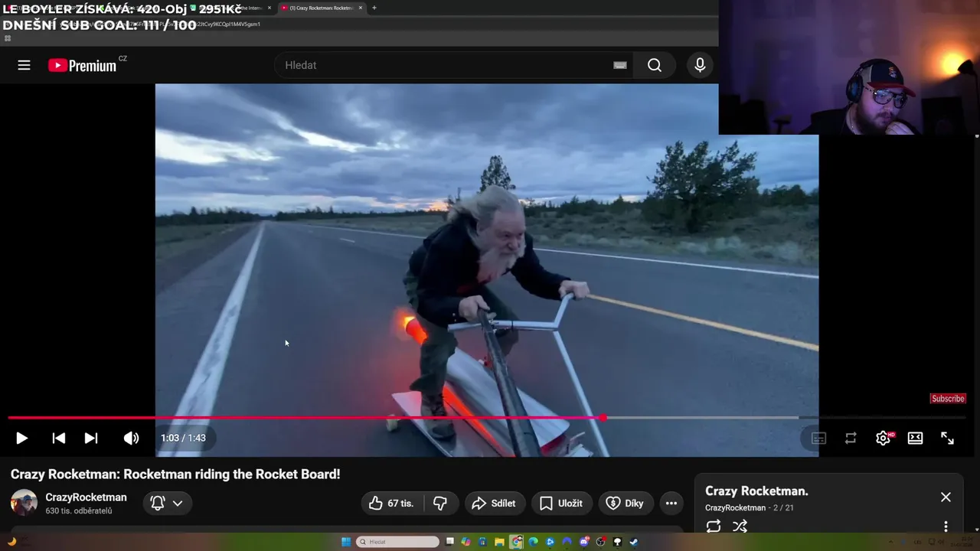Skip to next video in playlist
980x551 pixels.
[91, 438]
